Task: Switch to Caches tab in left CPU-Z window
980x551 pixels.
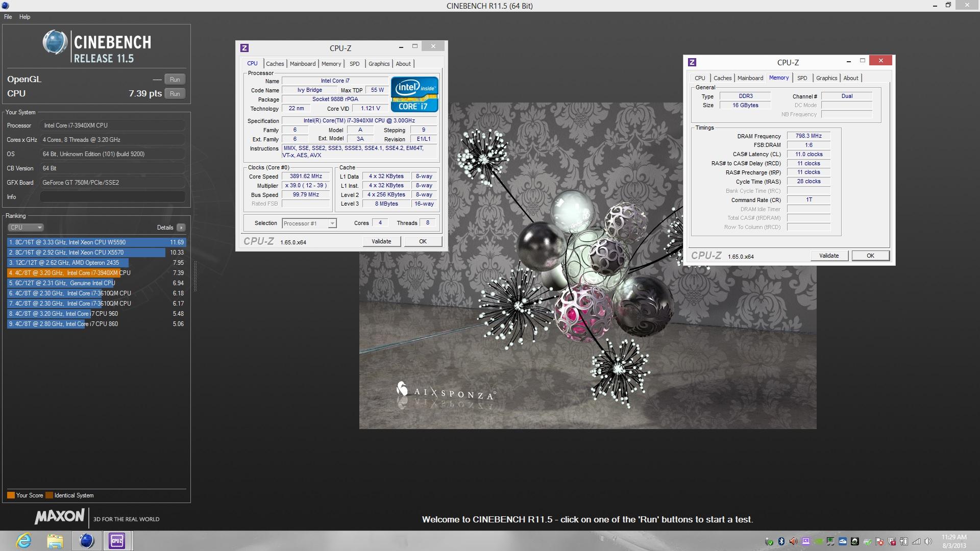Action: (x=275, y=64)
